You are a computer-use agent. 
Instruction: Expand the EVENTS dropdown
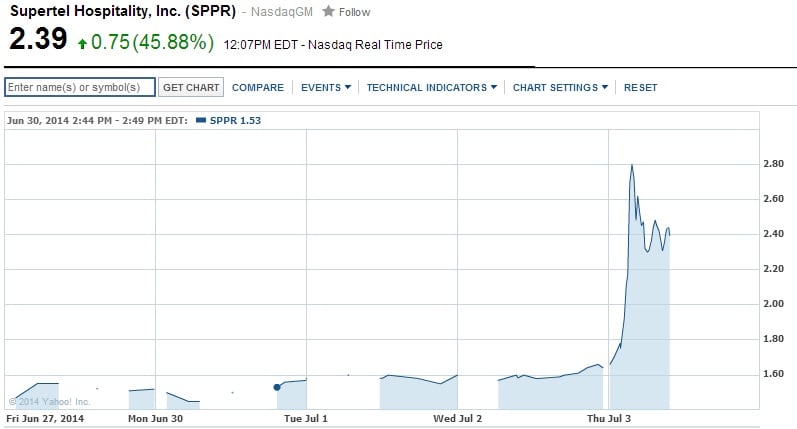tap(326, 87)
